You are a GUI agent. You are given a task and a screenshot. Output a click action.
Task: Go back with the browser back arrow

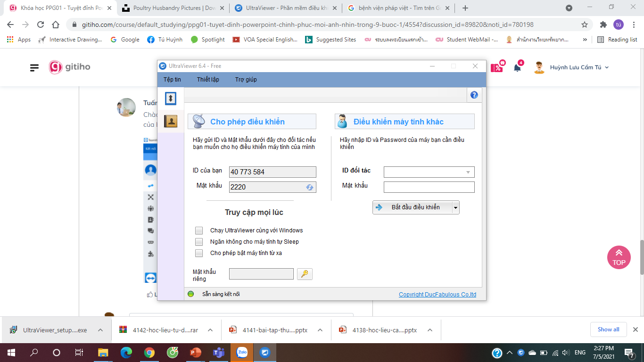coord(10,25)
